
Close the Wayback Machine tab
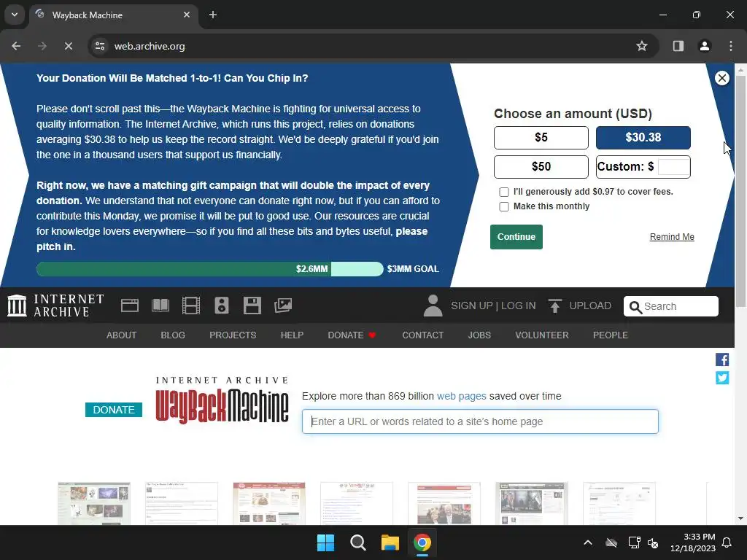pos(187,15)
